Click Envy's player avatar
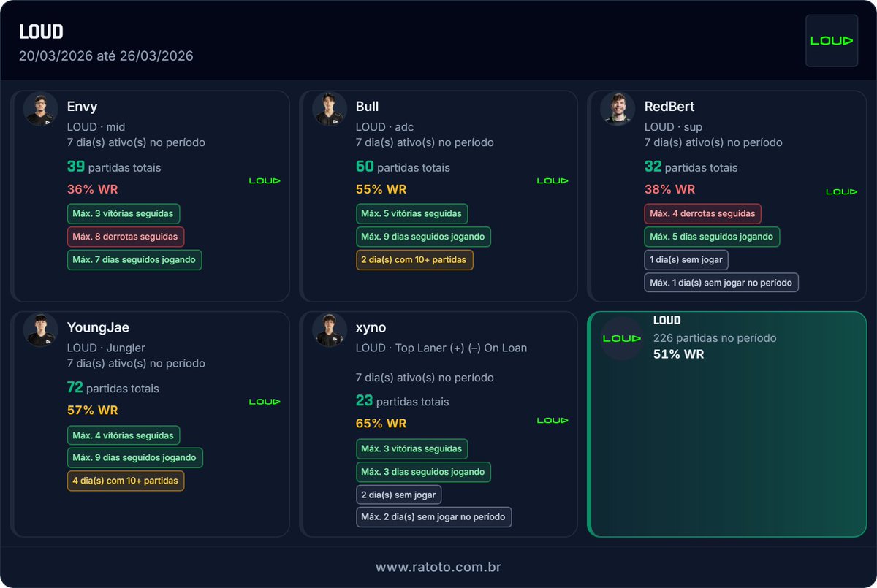 (x=41, y=109)
